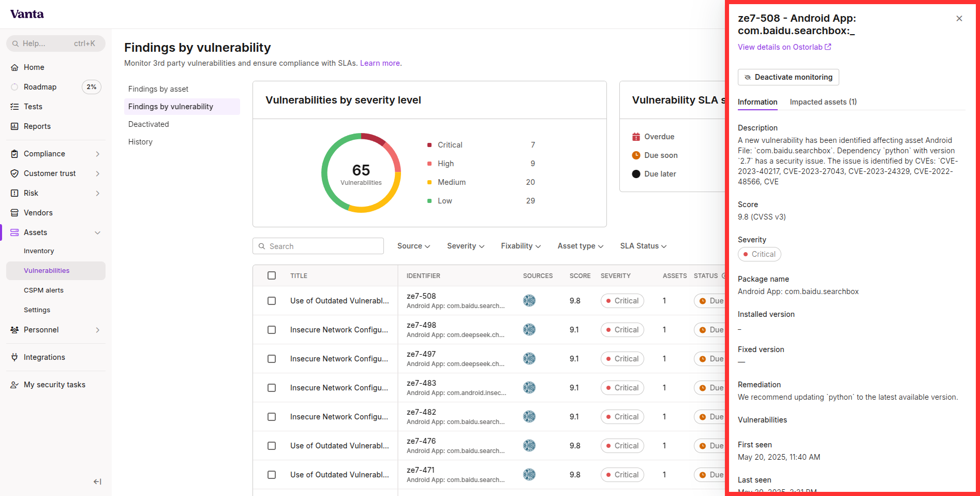This screenshot has width=980, height=496.
Task: Click the Risk sidebar icon
Action: click(14, 193)
